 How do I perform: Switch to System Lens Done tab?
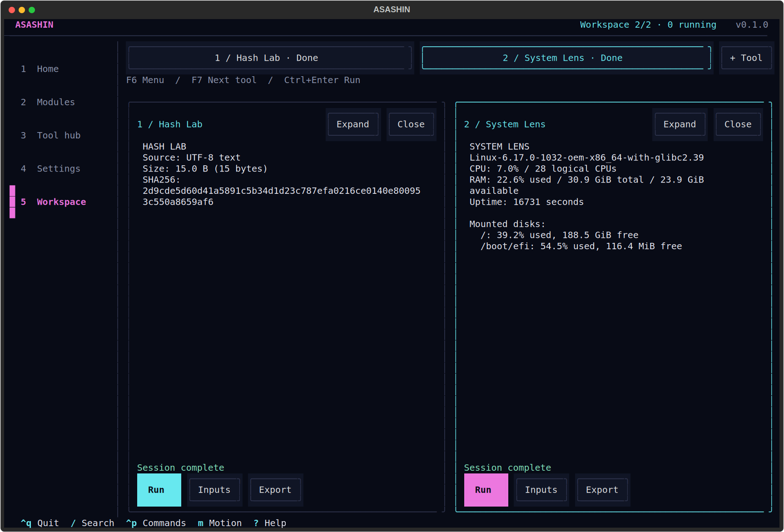point(566,58)
